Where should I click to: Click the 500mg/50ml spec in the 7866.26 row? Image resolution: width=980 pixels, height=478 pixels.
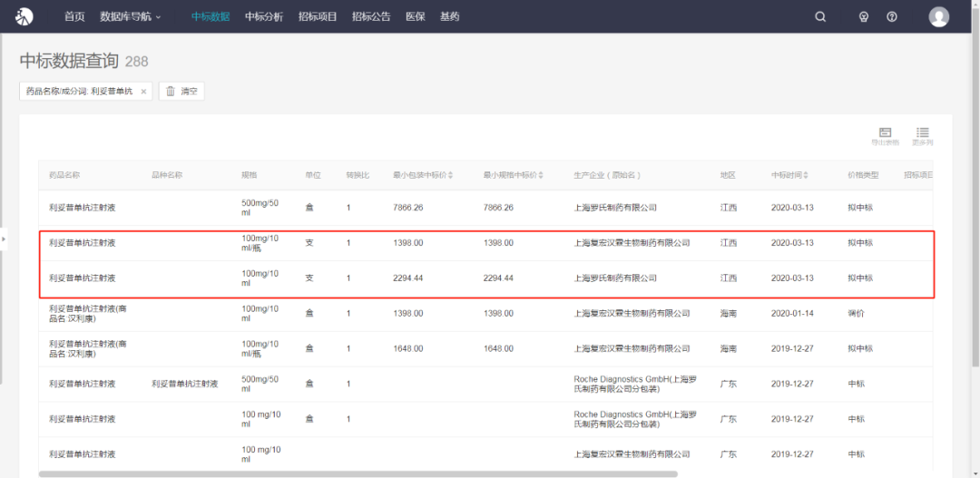[x=261, y=208]
